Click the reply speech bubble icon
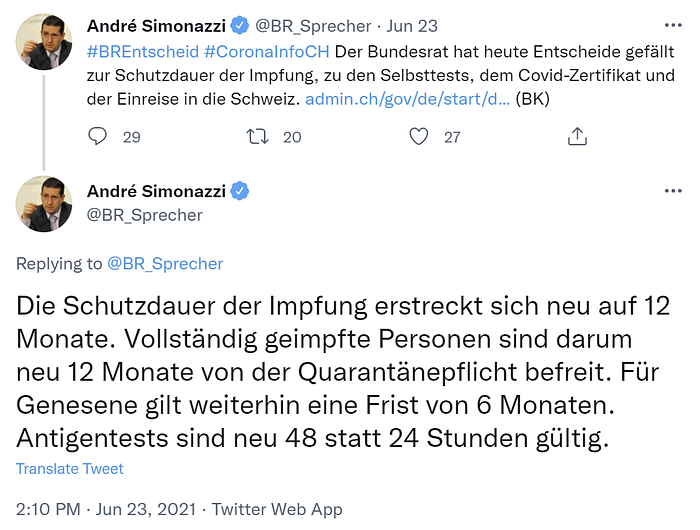This screenshot has width=700, height=530. [97, 136]
